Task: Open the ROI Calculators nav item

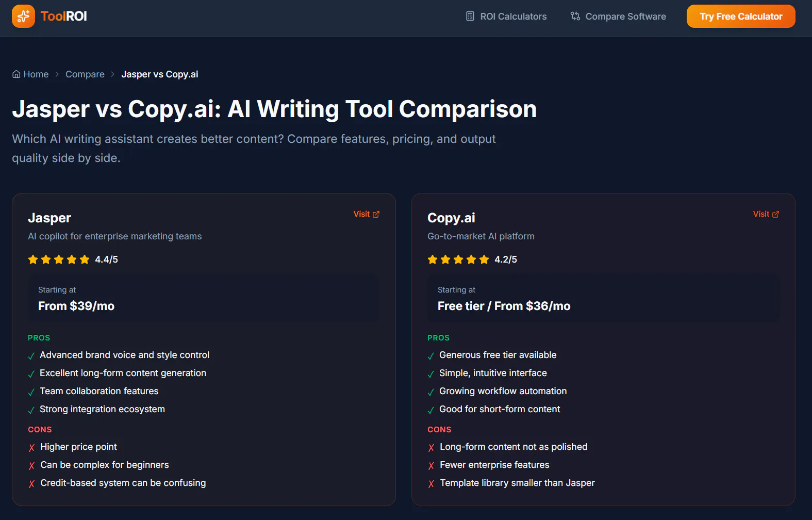Action: (x=506, y=17)
